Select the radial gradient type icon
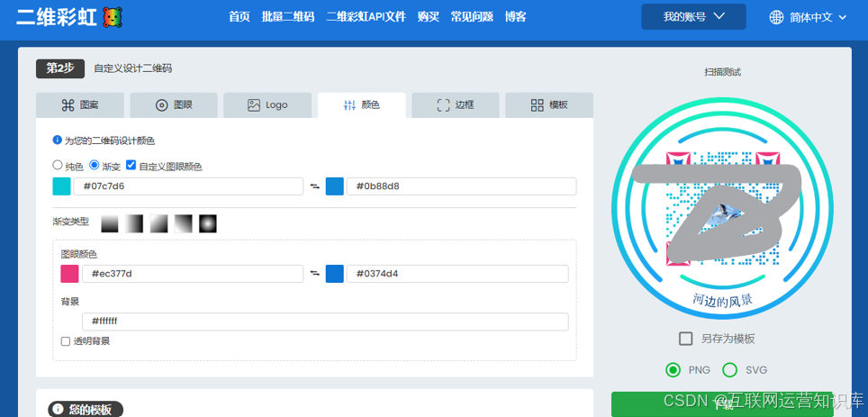The width and height of the screenshot is (868, 417). tap(208, 223)
